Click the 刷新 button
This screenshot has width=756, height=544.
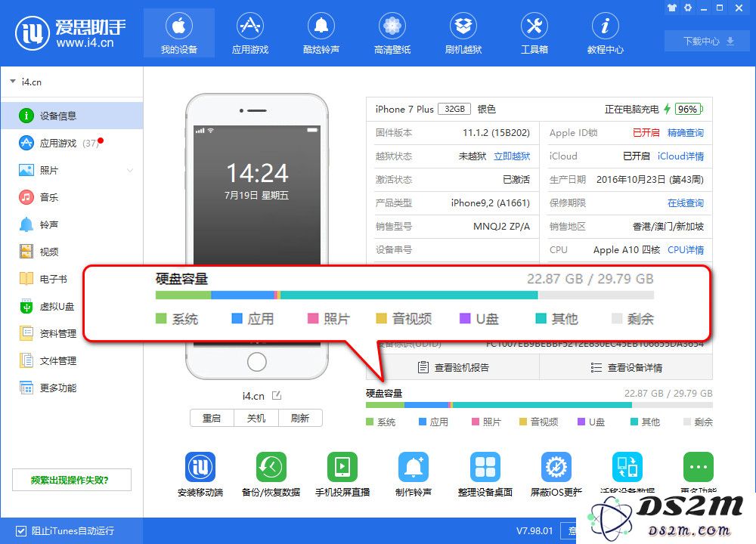tap(300, 419)
